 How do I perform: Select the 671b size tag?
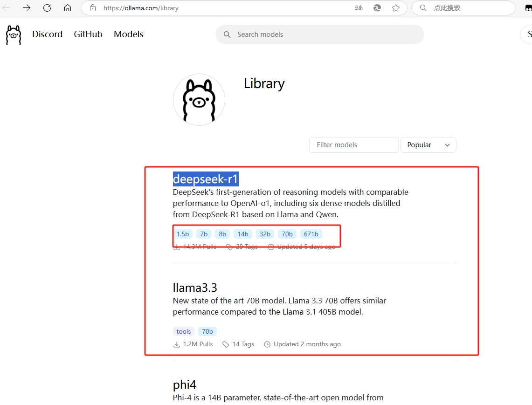point(311,234)
